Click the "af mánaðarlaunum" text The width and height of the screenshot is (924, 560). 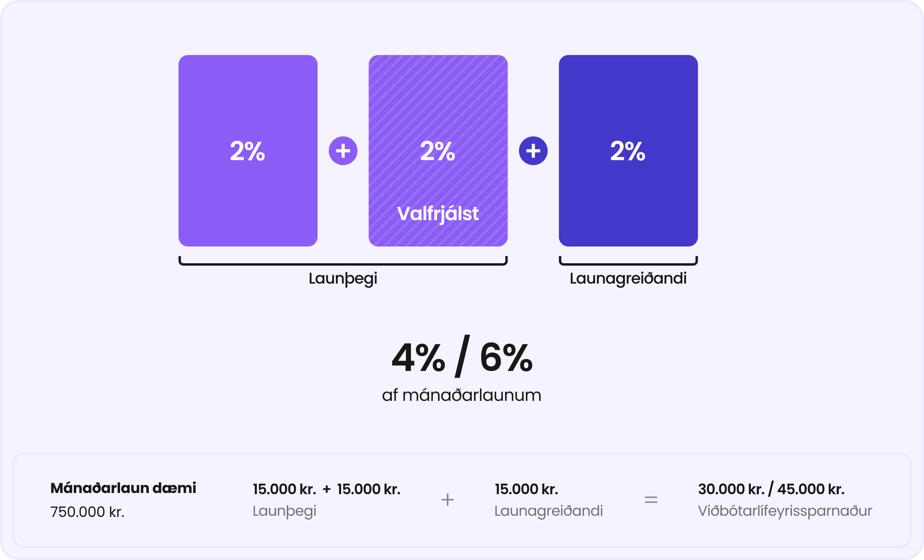point(462,395)
